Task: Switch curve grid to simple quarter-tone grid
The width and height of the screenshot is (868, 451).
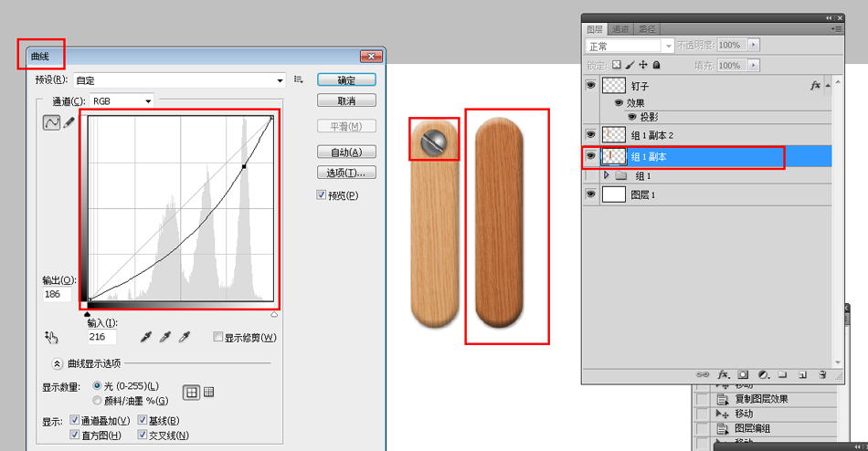Action: coord(192,393)
